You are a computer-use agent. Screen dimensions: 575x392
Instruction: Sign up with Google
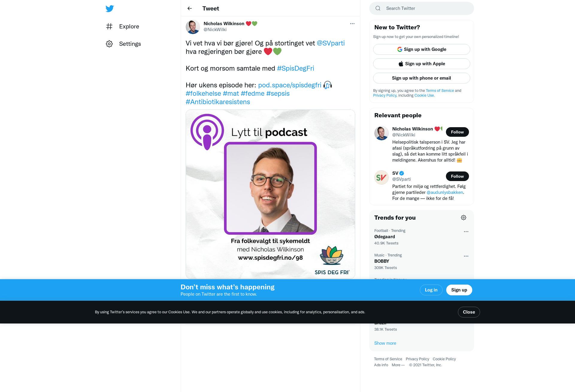tap(422, 49)
